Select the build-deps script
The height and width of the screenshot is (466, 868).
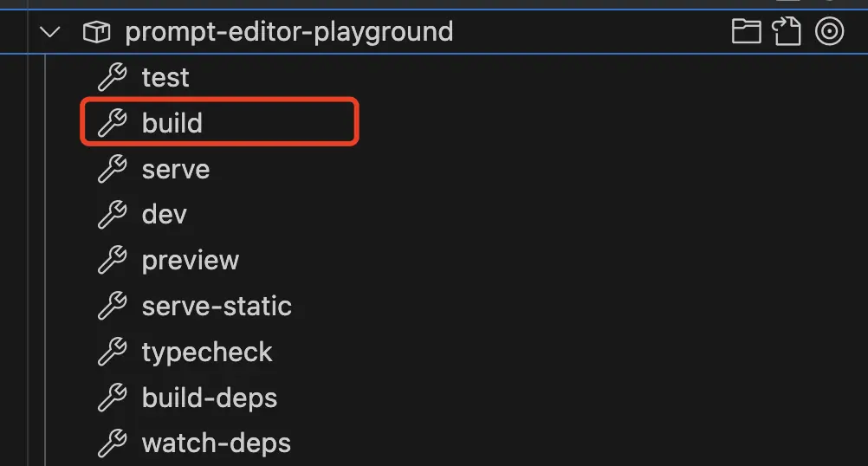point(210,398)
